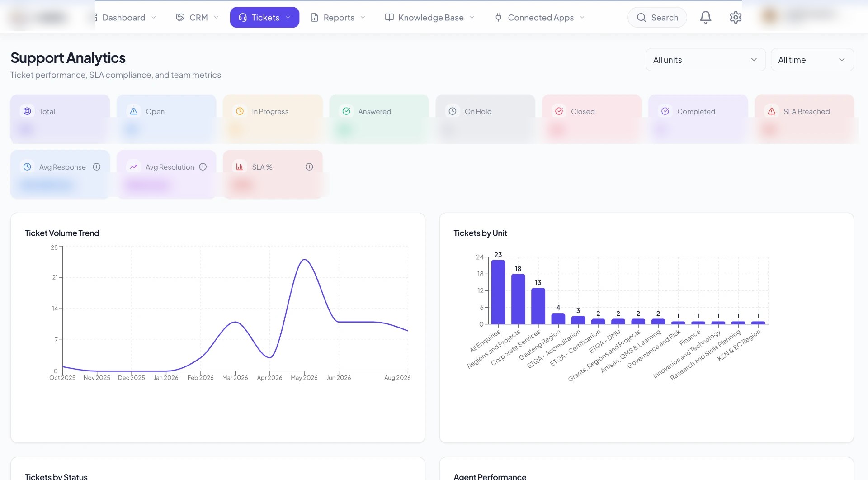Viewport: 868px width, 480px height.
Task: Click the KZN & EC Region label
Action: click(739, 345)
